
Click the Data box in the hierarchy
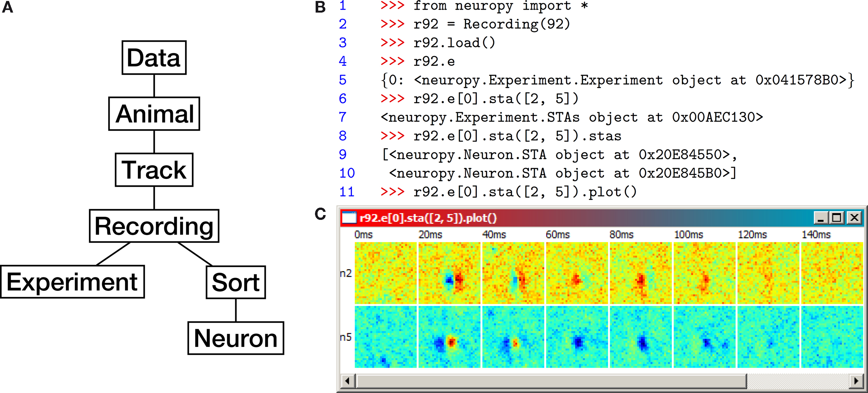pos(154,58)
